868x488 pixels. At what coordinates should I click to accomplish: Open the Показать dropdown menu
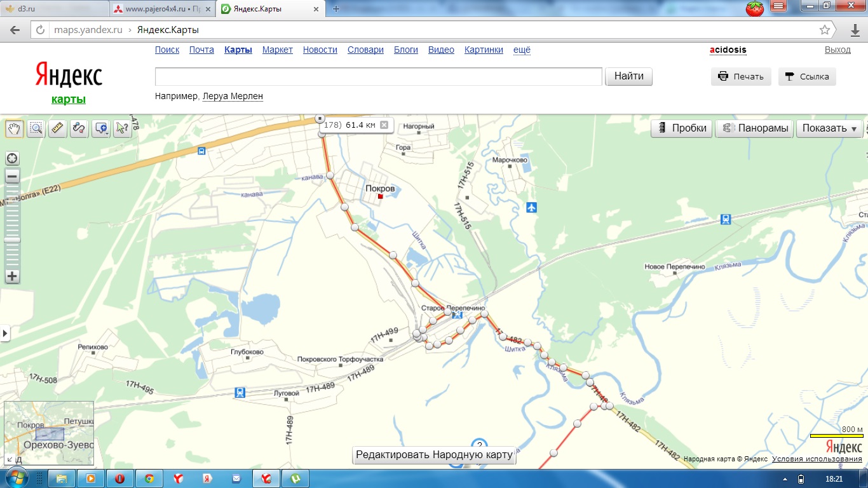tap(829, 128)
